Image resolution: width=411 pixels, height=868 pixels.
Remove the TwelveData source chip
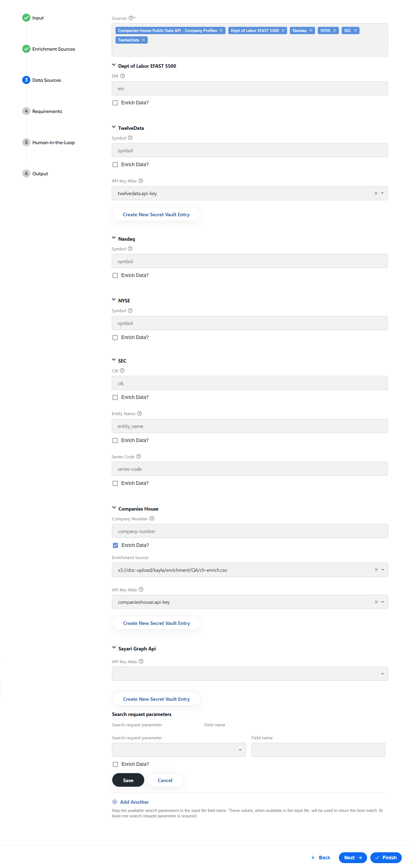(143, 40)
